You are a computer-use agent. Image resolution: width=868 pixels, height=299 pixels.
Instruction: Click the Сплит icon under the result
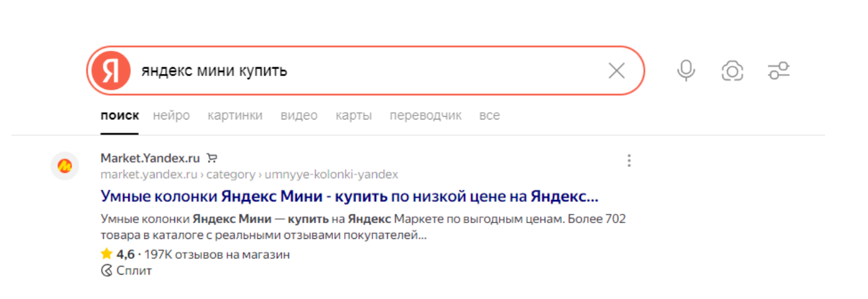[106, 271]
